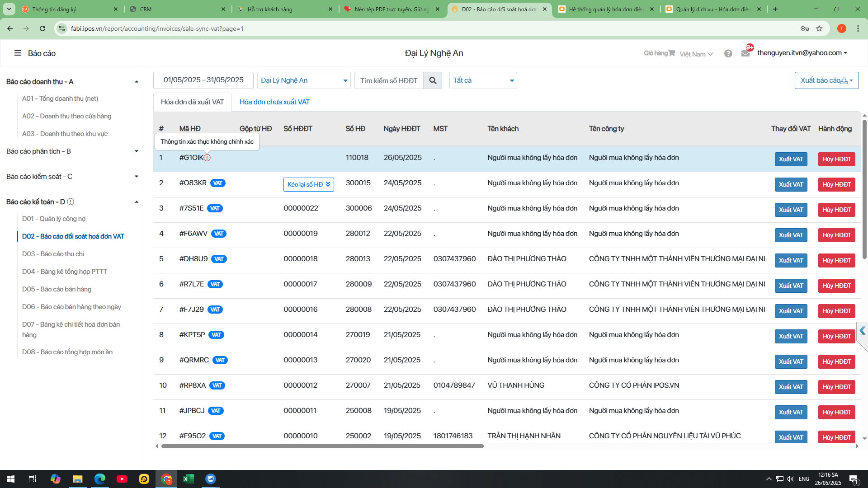The width and height of the screenshot is (868, 488).
Task: Open the help question mark icon
Action: [728, 53]
